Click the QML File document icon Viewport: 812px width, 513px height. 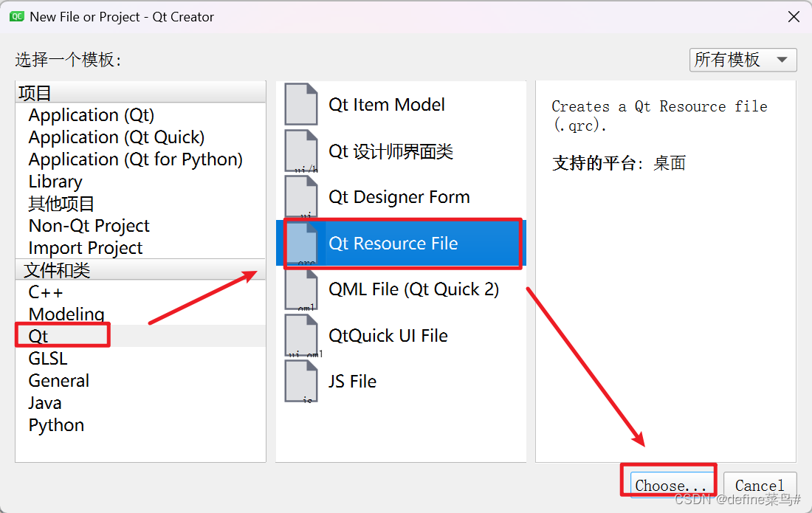coord(301,289)
